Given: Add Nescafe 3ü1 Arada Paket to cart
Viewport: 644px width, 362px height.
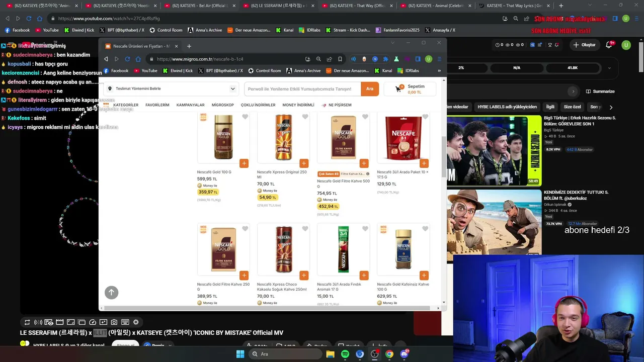Looking at the screenshot, I should click(x=424, y=163).
